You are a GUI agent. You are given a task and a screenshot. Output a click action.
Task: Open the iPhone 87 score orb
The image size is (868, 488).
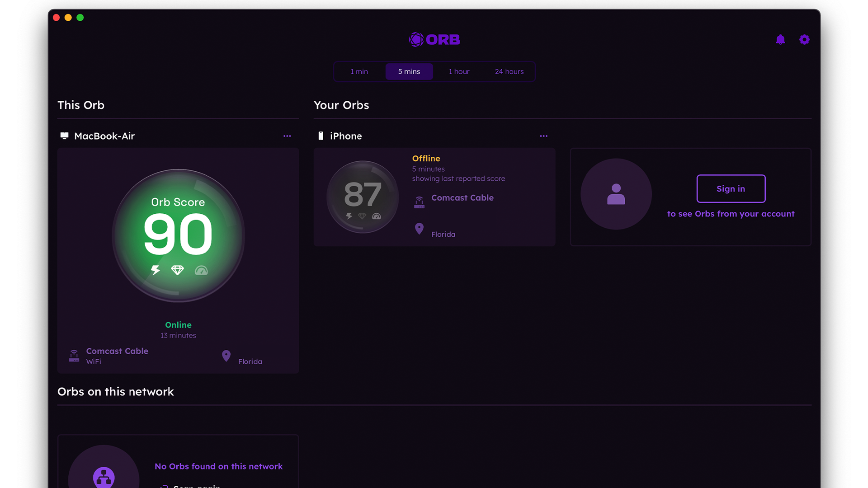click(x=363, y=197)
